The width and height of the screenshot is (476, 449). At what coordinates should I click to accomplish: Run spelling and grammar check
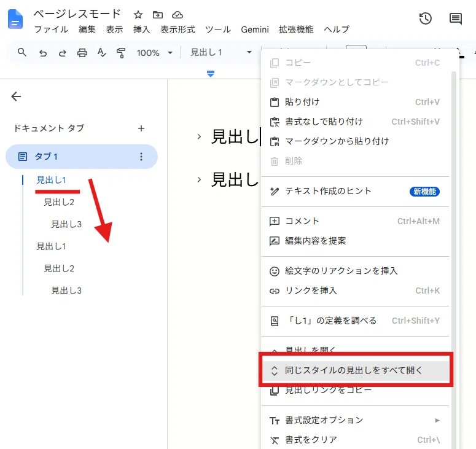click(x=102, y=53)
